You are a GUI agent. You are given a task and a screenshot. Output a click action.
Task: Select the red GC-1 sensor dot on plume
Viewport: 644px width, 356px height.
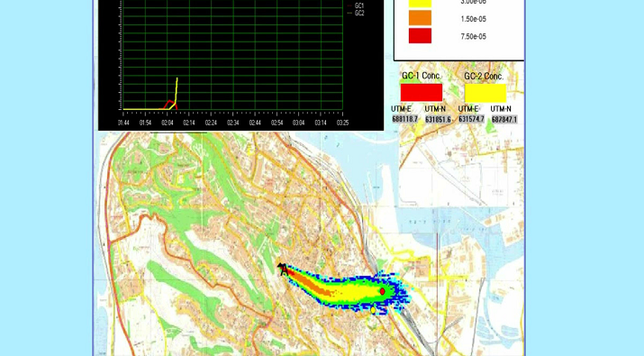[383, 291]
